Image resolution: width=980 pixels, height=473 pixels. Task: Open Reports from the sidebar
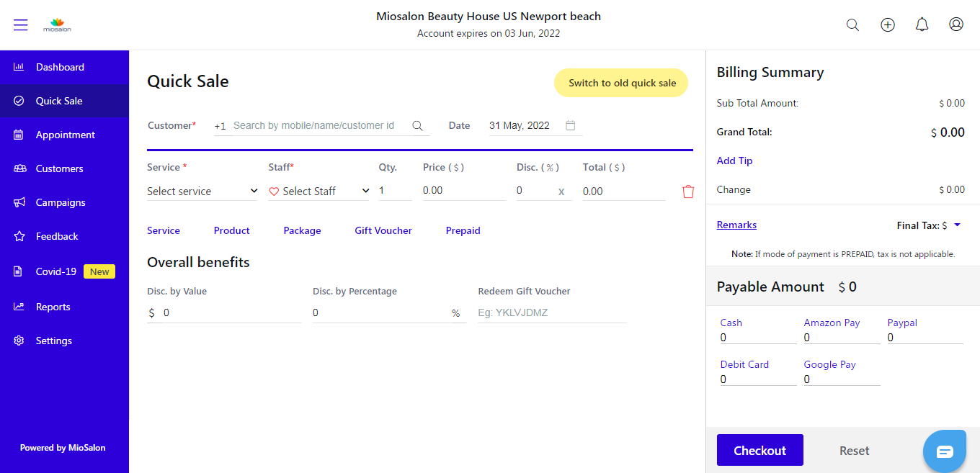tap(53, 307)
